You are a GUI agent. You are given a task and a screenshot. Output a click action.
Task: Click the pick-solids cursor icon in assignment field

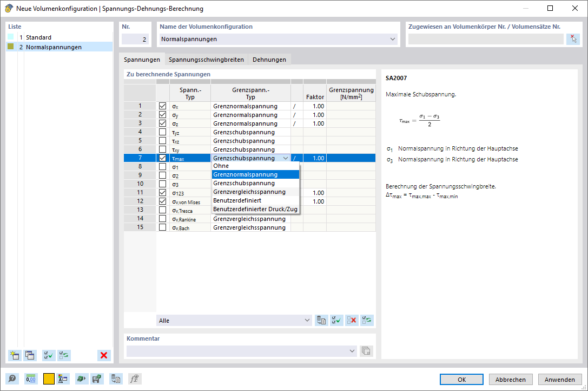pos(573,39)
